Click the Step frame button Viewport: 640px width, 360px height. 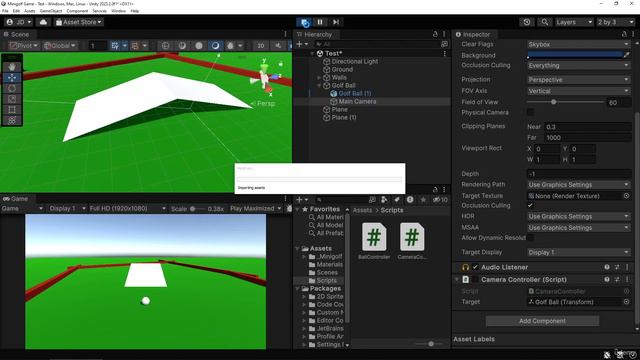336,22
